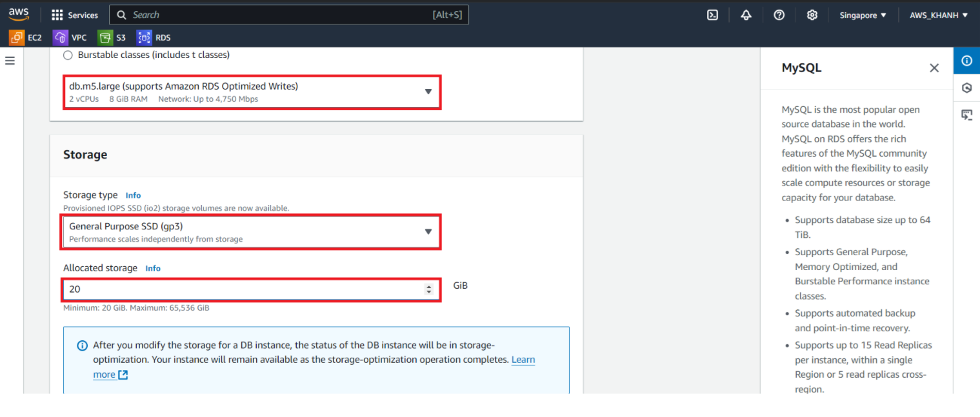980x417 pixels.
Task: Click the 'Supports database size up to 64 TiB' bullet
Action: pos(863,228)
